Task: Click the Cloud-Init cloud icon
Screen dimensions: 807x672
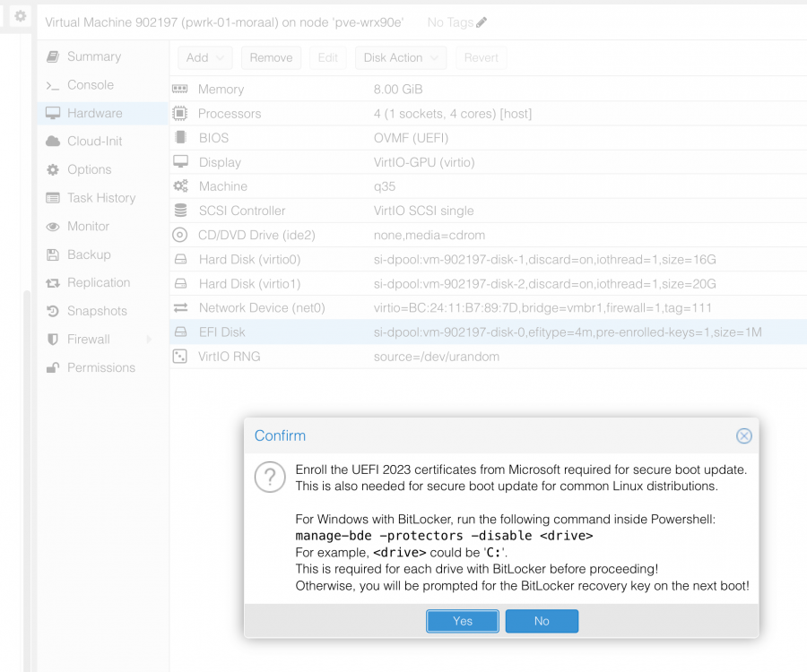Action: [x=53, y=142]
